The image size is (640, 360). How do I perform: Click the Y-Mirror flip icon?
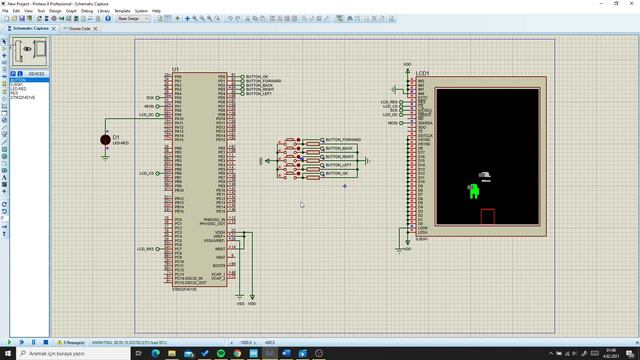pyautogui.click(x=4, y=234)
